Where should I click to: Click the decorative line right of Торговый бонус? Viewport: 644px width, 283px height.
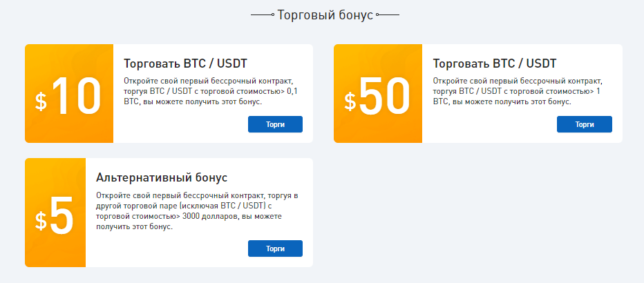pyautogui.click(x=388, y=14)
